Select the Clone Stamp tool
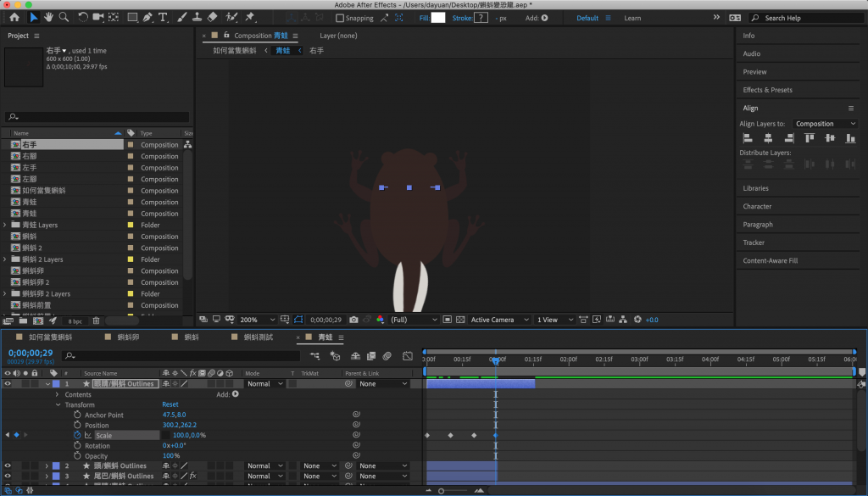This screenshot has width=868, height=496. pyautogui.click(x=197, y=18)
